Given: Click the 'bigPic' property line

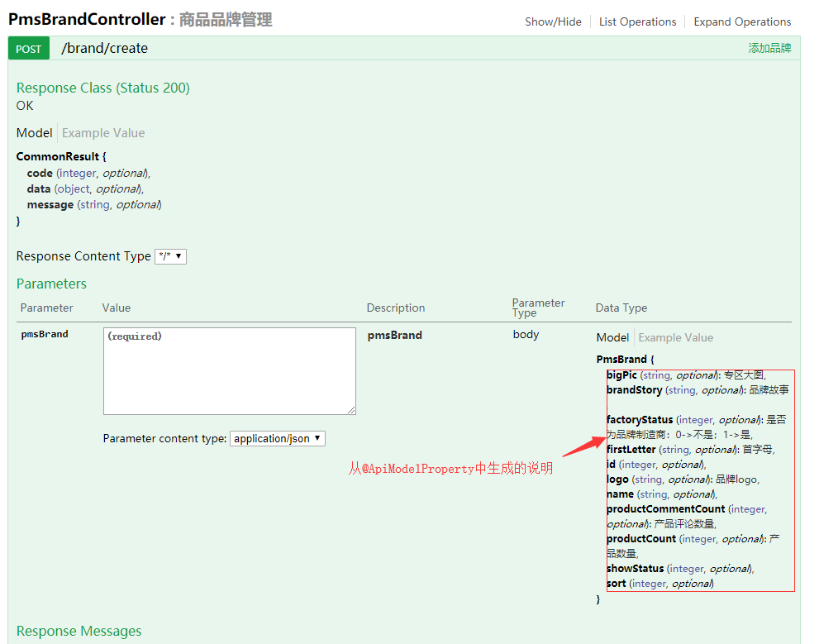Looking at the screenshot, I should 686,375.
